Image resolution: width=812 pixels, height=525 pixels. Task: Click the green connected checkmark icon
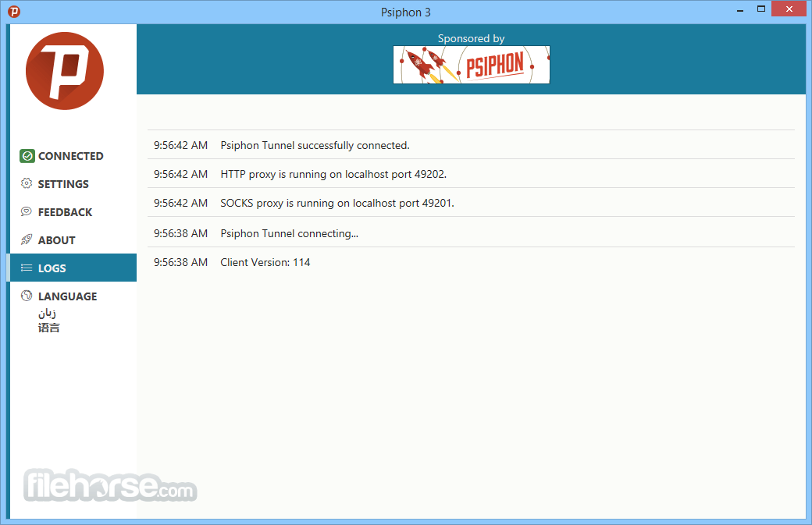click(x=27, y=156)
